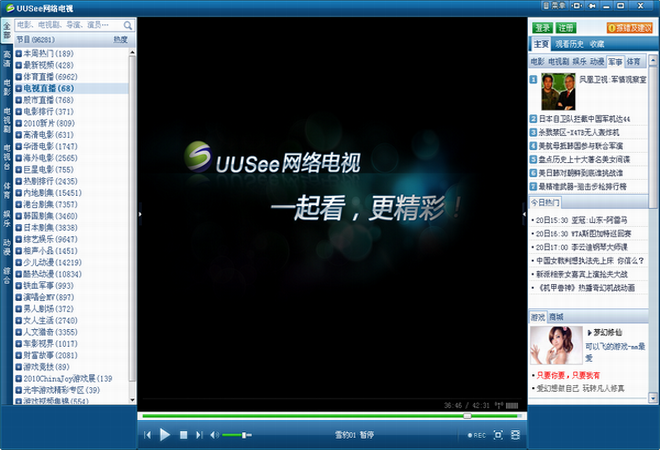Click the stop playback button

[184, 435]
